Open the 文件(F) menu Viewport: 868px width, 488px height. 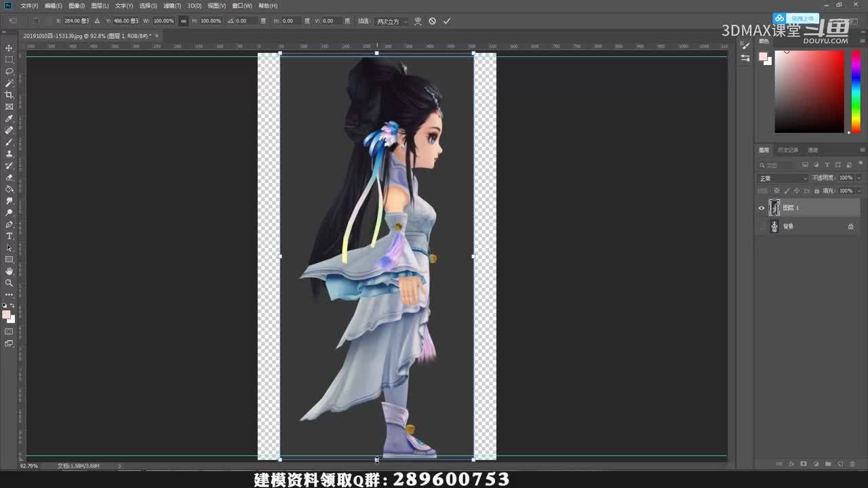[x=29, y=5]
